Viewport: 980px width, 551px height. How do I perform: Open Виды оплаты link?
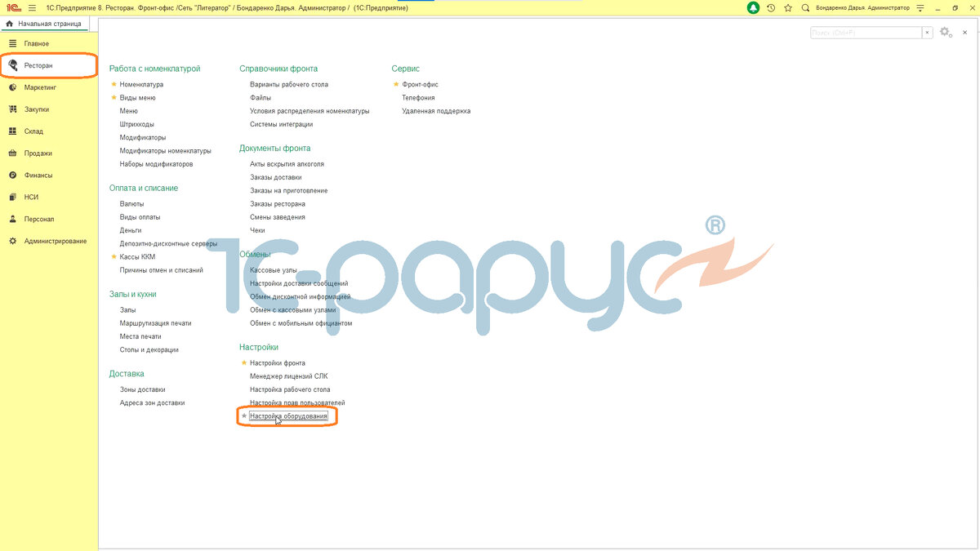(x=140, y=217)
